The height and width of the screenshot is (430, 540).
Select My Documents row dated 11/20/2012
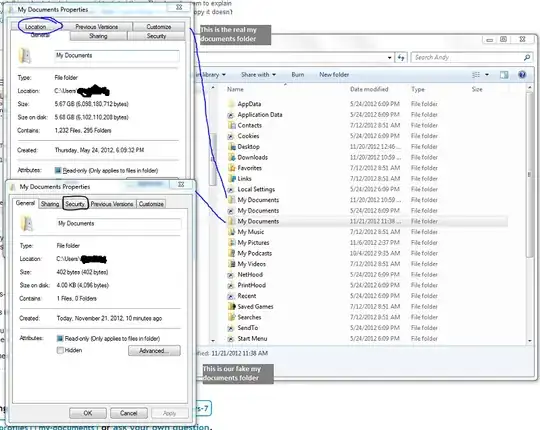367,200
